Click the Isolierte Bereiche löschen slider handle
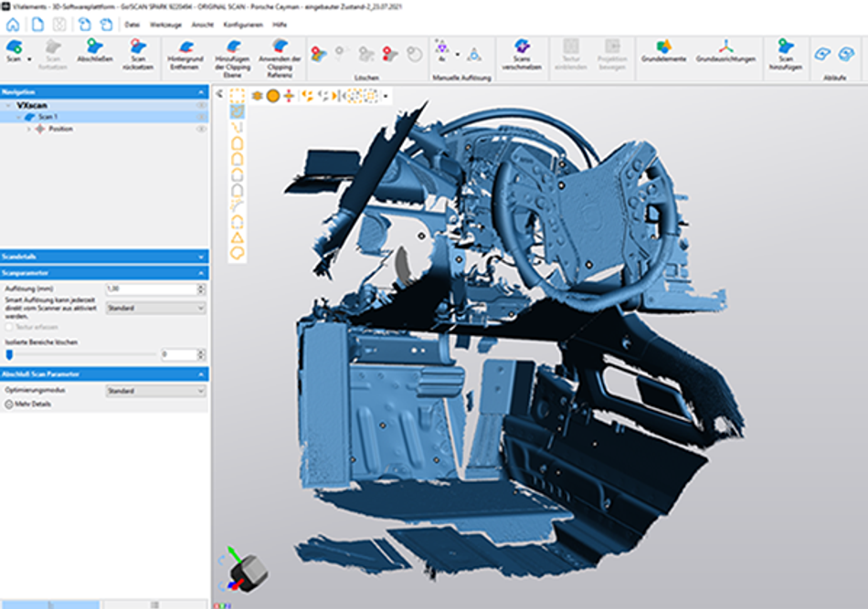868x609 pixels. (x=9, y=354)
